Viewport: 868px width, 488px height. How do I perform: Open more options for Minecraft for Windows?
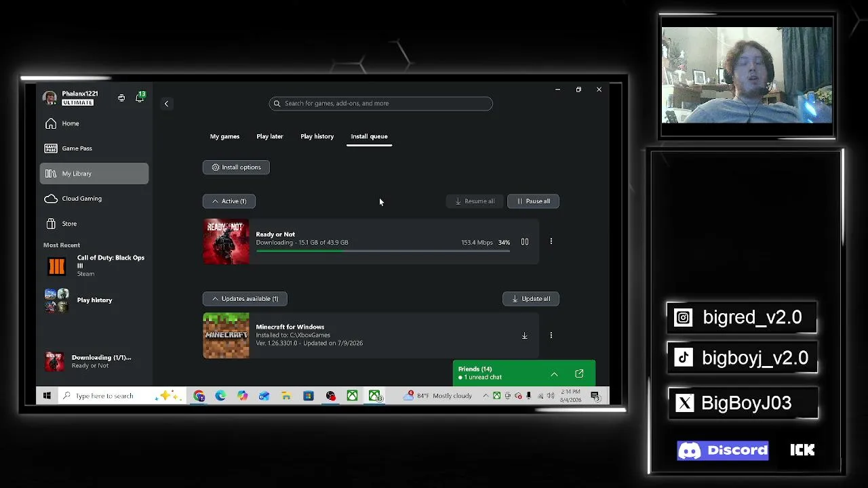point(551,335)
